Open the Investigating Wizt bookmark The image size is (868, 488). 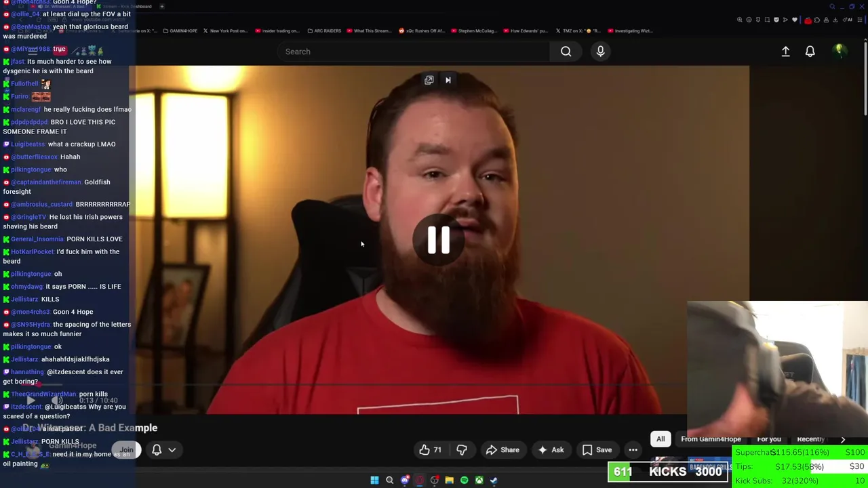point(630,30)
